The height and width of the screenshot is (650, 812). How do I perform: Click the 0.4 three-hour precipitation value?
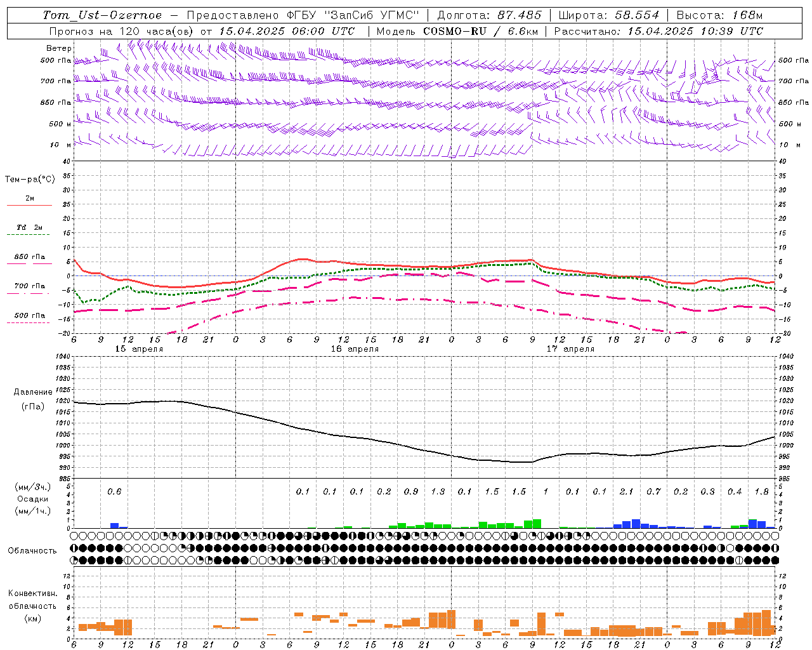pyautogui.click(x=735, y=491)
